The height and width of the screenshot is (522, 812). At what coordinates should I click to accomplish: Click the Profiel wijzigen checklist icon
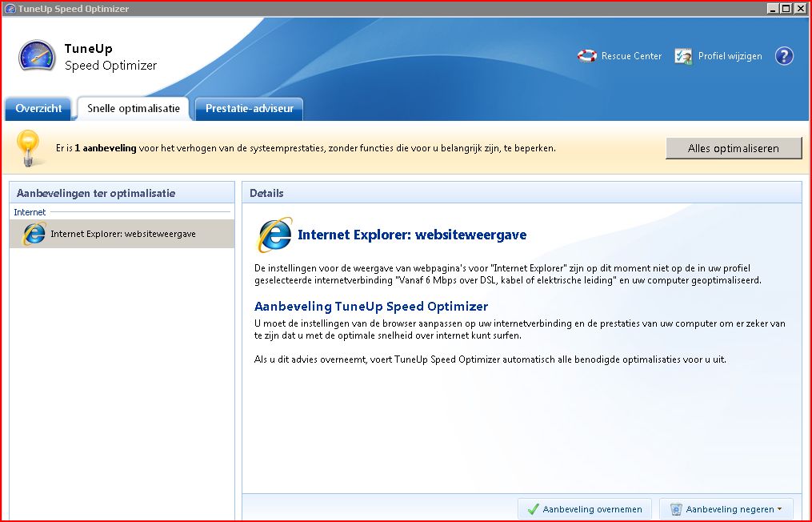(683, 56)
